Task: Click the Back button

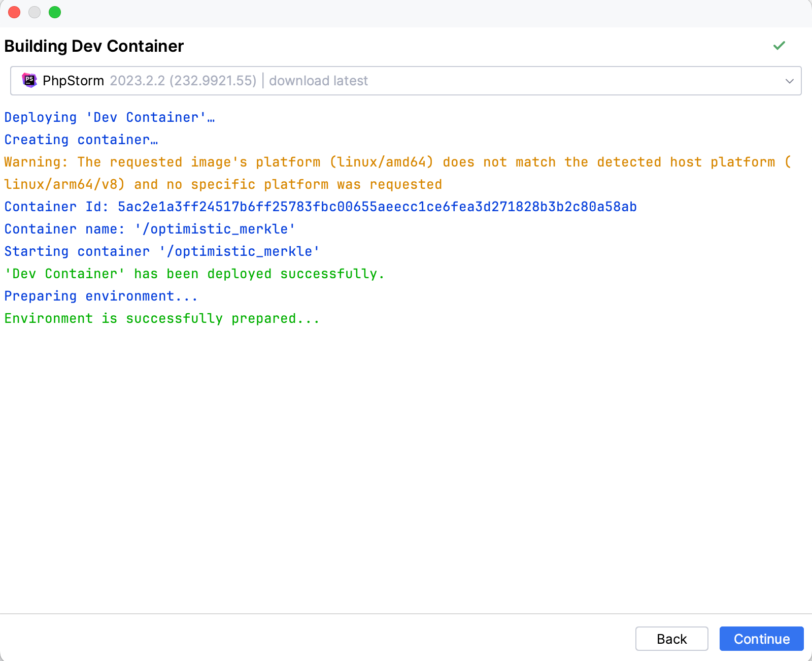Action: (x=672, y=639)
